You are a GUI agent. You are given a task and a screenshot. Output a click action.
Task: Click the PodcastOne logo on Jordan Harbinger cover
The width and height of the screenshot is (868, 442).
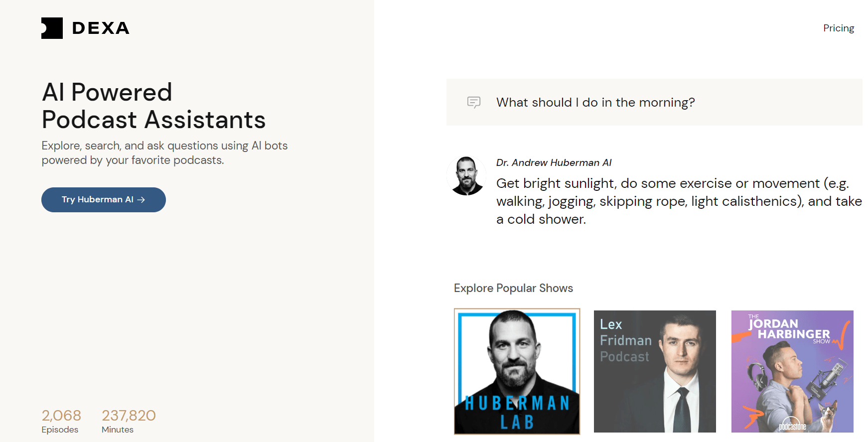[x=792, y=424]
